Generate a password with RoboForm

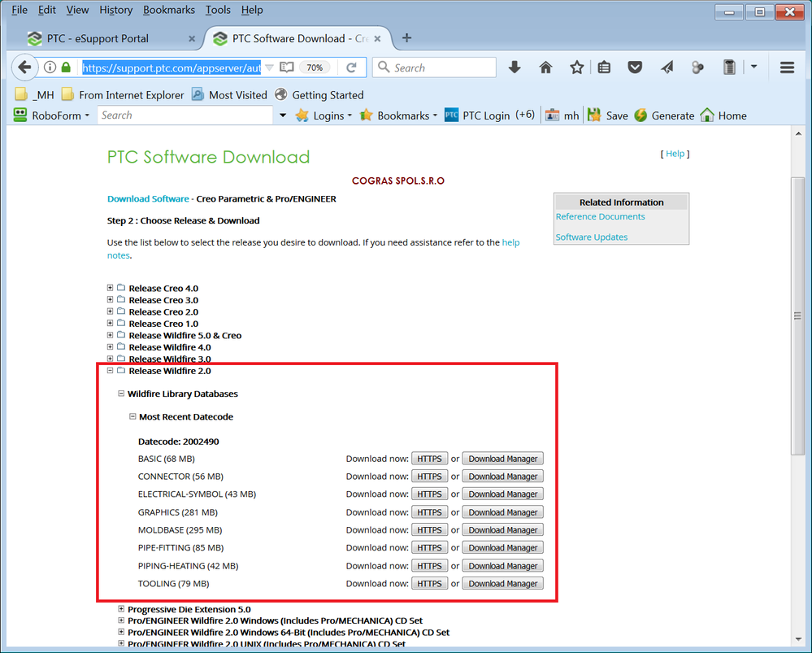tap(664, 115)
